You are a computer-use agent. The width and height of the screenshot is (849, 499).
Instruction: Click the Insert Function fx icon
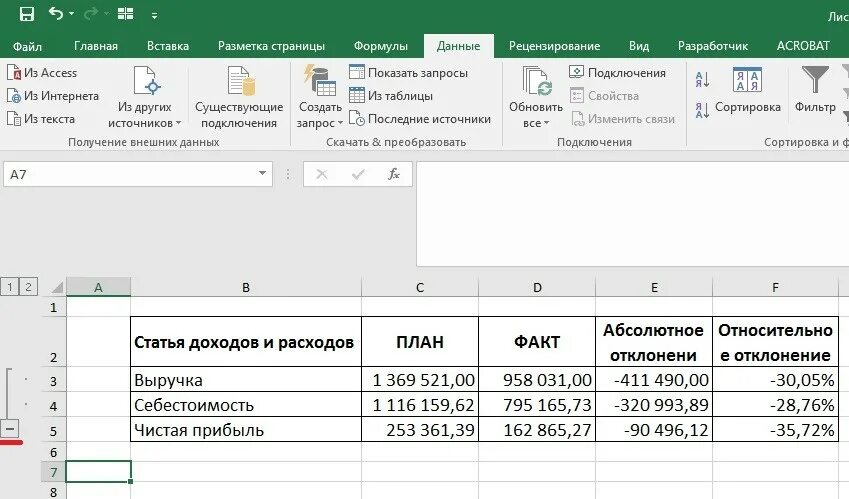(394, 174)
